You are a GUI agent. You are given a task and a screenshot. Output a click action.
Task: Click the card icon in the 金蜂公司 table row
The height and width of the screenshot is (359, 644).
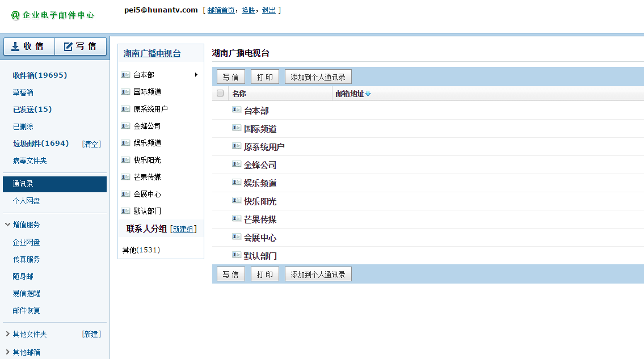[x=237, y=164]
